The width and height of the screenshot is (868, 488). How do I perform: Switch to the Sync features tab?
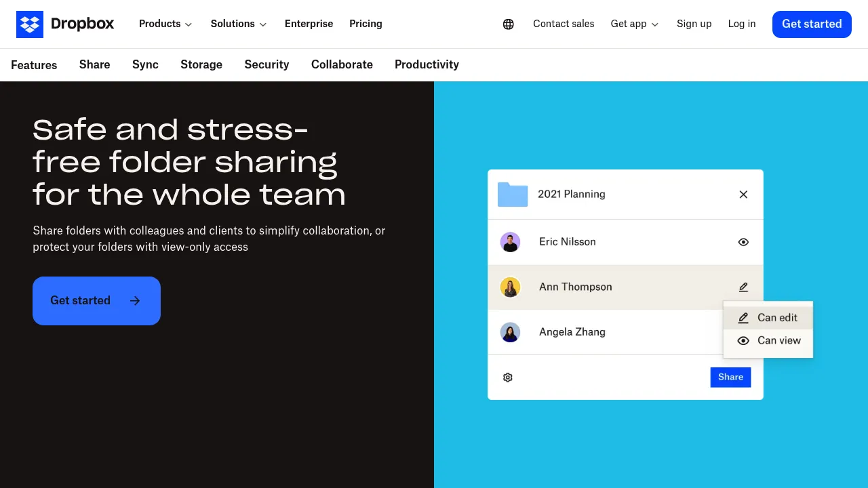[145, 64]
